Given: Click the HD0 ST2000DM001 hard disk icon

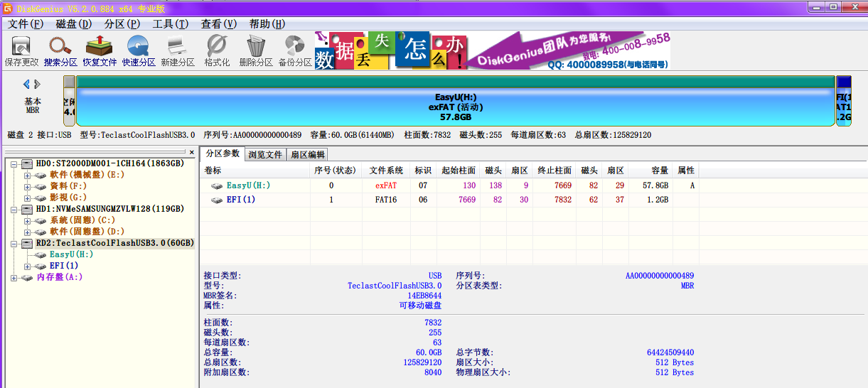Looking at the screenshot, I should tap(28, 164).
